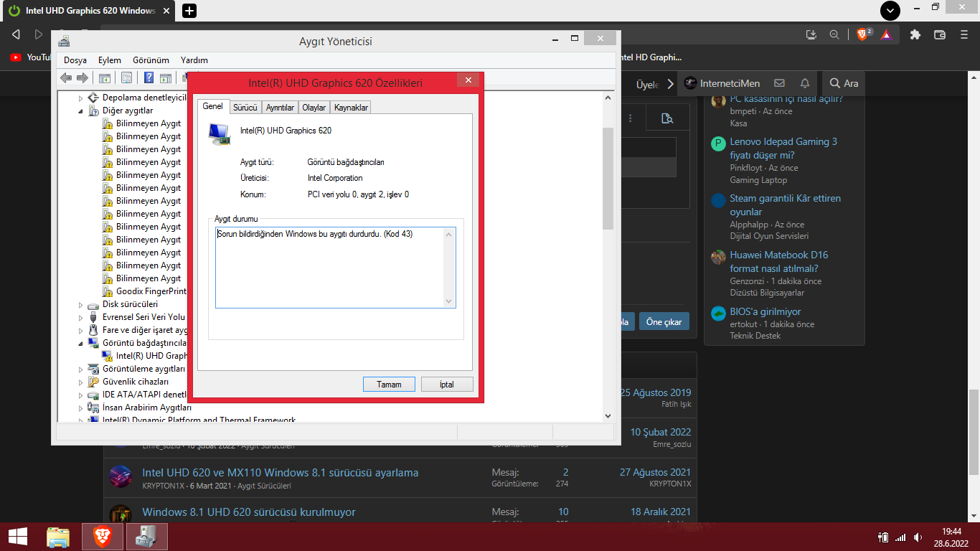Screen dimensions: 980x551
Task: Open InternetciMen user profile menu
Action: [x=722, y=83]
